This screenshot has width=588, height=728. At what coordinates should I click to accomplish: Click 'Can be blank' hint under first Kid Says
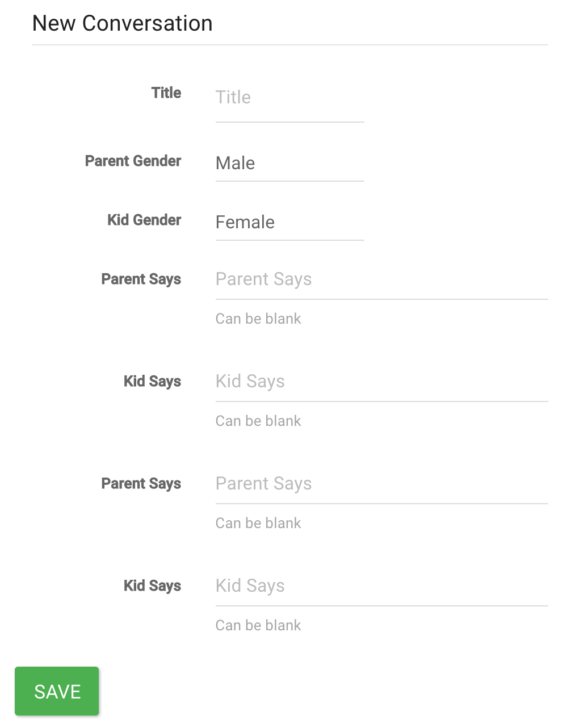point(258,421)
